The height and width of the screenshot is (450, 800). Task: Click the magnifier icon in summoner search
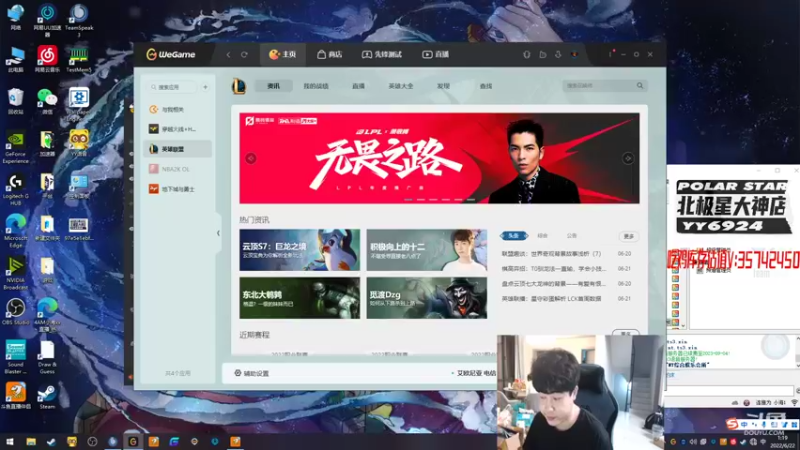click(x=640, y=86)
